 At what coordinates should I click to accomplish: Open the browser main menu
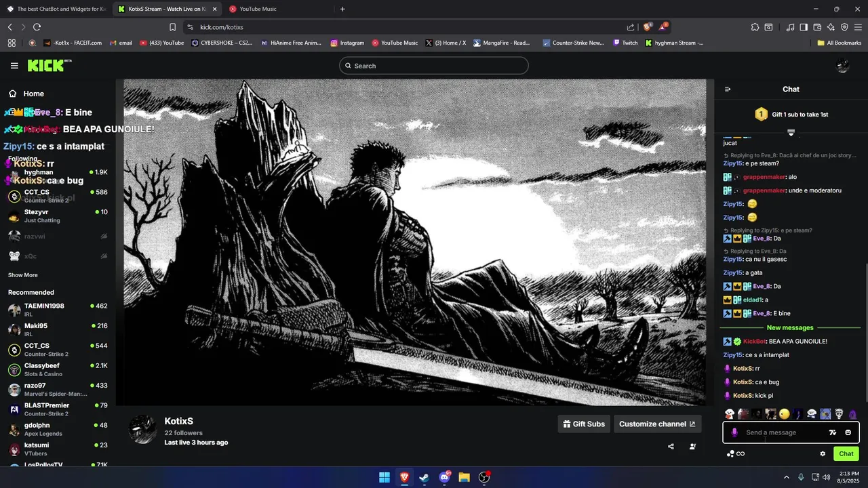(x=858, y=27)
